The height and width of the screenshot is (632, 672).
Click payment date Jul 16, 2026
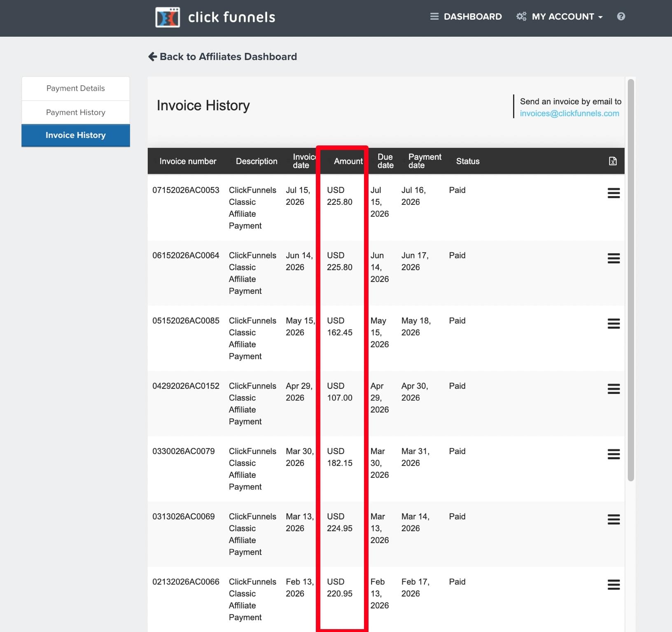413,196
